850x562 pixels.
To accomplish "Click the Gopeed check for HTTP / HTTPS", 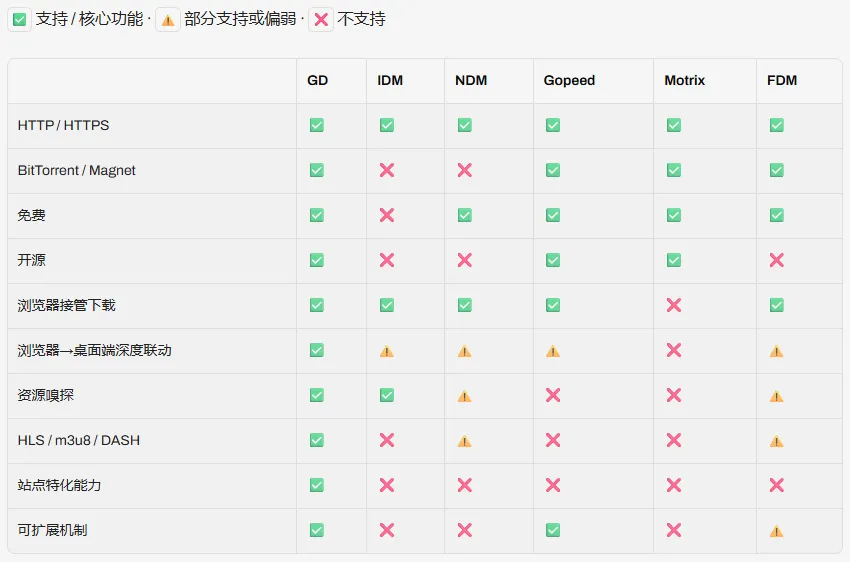I will click(x=553, y=125).
